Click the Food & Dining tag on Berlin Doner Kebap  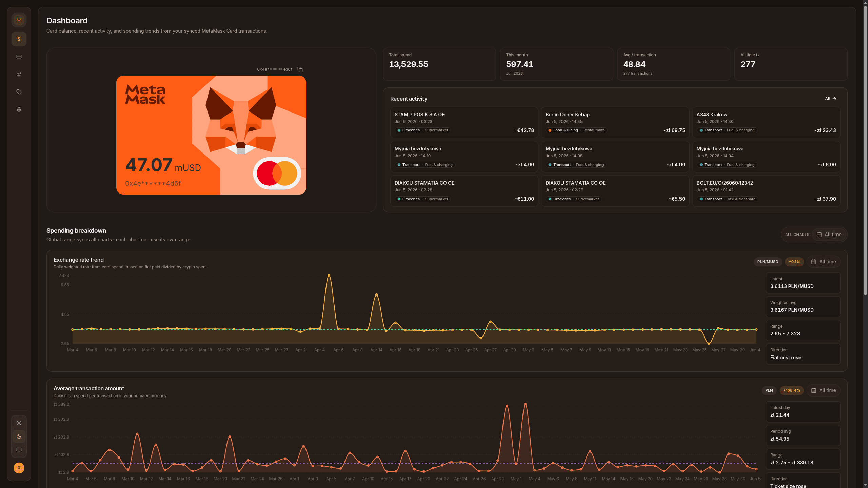pos(576,130)
